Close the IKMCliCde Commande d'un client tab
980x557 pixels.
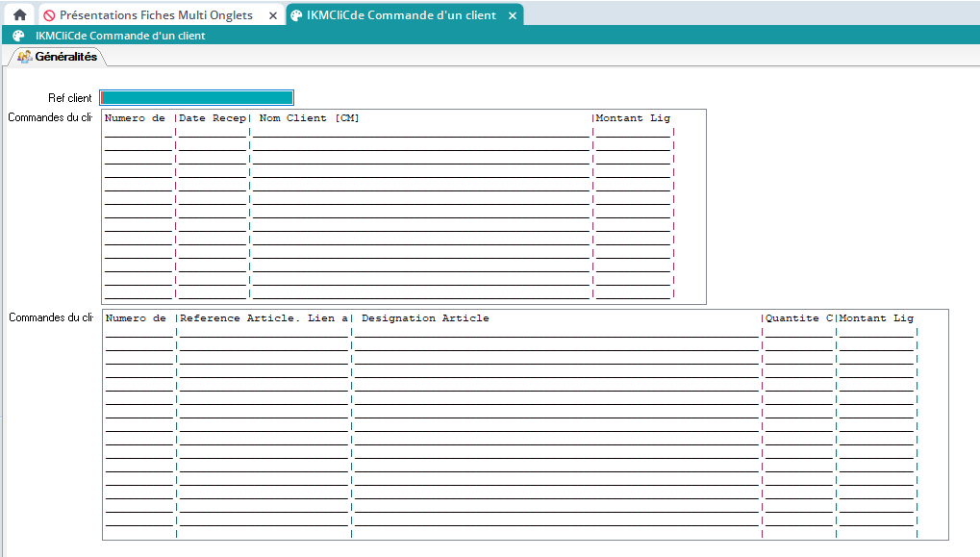click(513, 15)
